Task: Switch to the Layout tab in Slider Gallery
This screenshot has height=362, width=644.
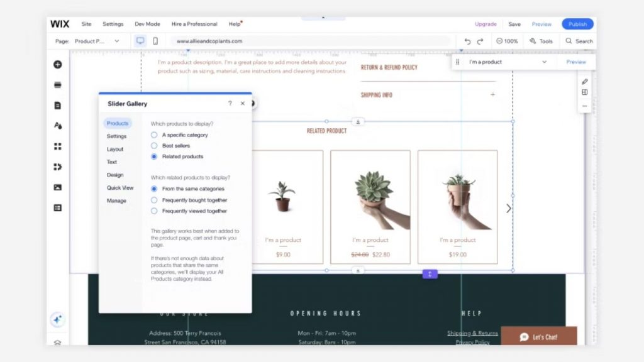Action: click(115, 149)
